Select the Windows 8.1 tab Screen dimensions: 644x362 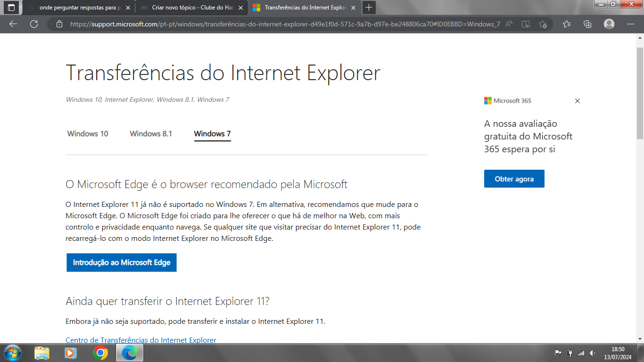click(151, 134)
